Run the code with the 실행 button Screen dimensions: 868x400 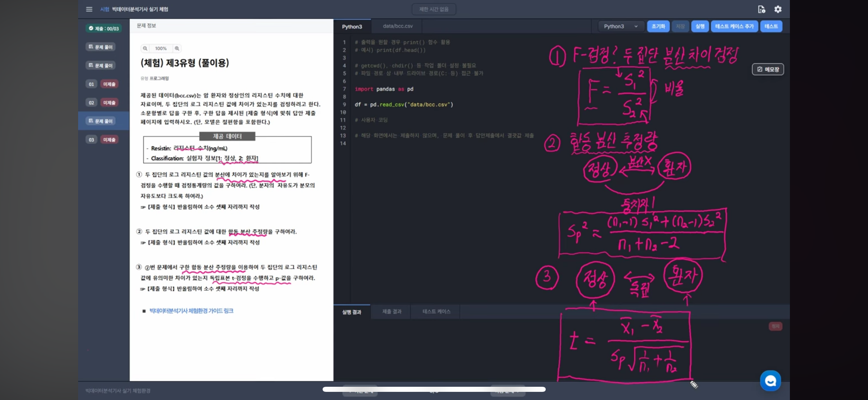coord(700,26)
